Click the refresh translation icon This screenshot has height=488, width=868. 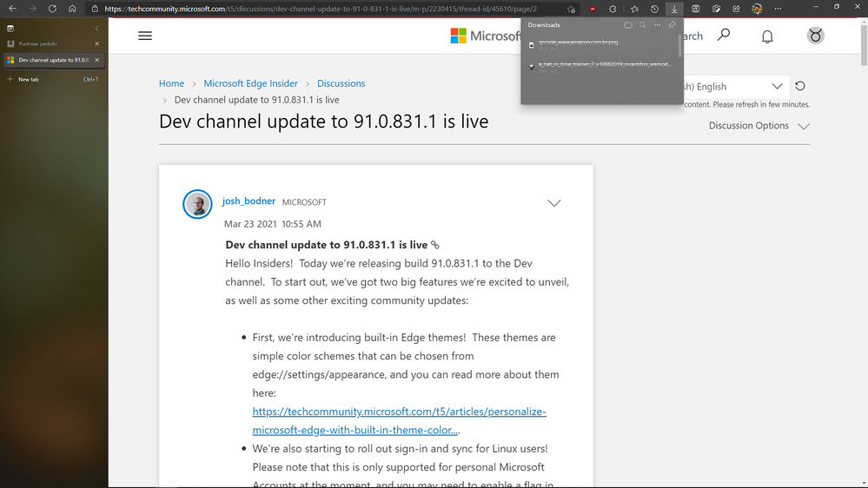(x=800, y=86)
